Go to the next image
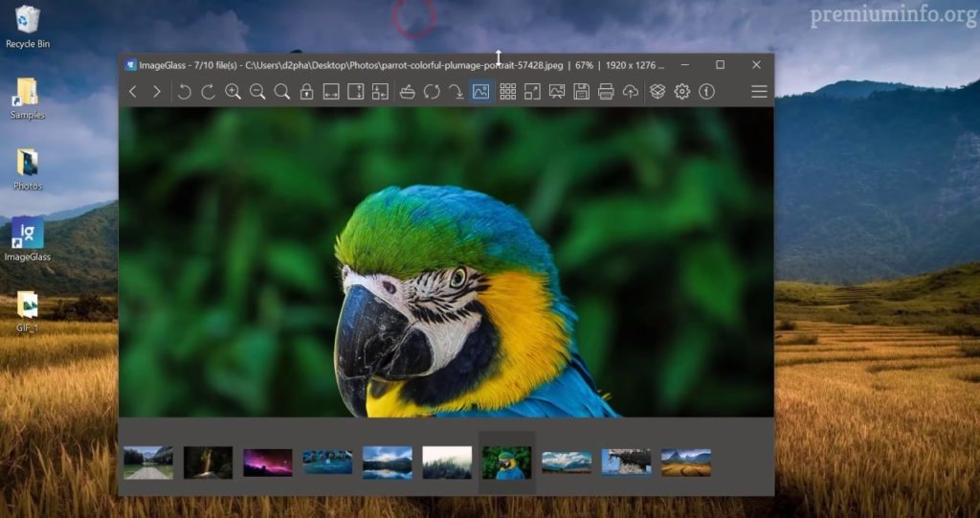This screenshot has height=518, width=980. (157, 92)
